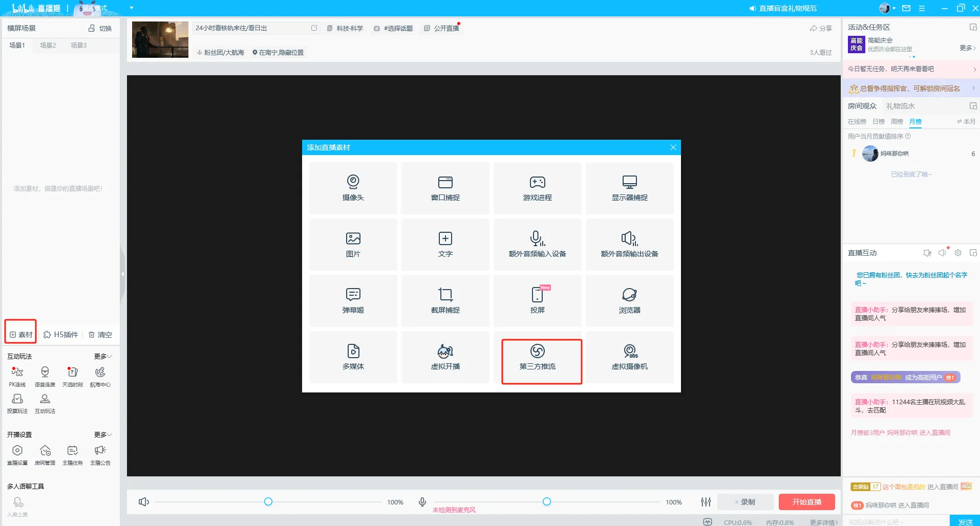Add a 多媒体 media source
Viewport: 980px width, 526px height.
tap(353, 357)
